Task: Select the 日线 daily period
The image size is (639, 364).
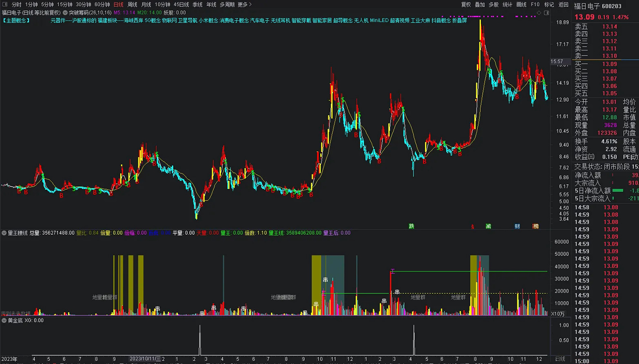Action: (x=118, y=4)
